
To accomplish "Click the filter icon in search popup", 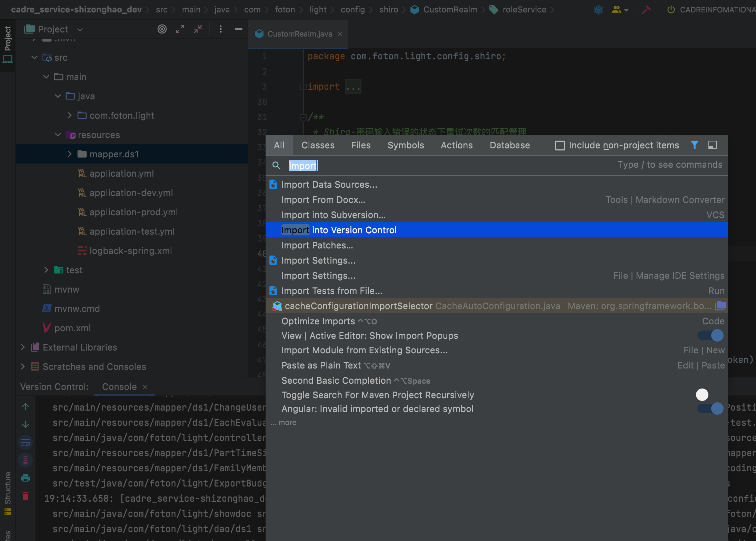I will point(694,145).
